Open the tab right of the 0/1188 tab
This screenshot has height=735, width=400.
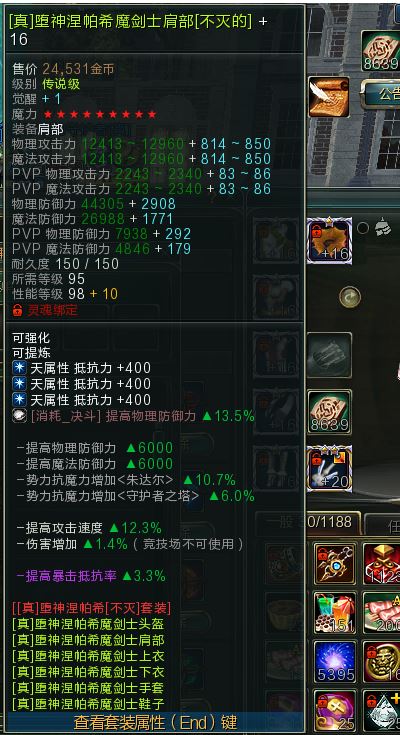383,523
